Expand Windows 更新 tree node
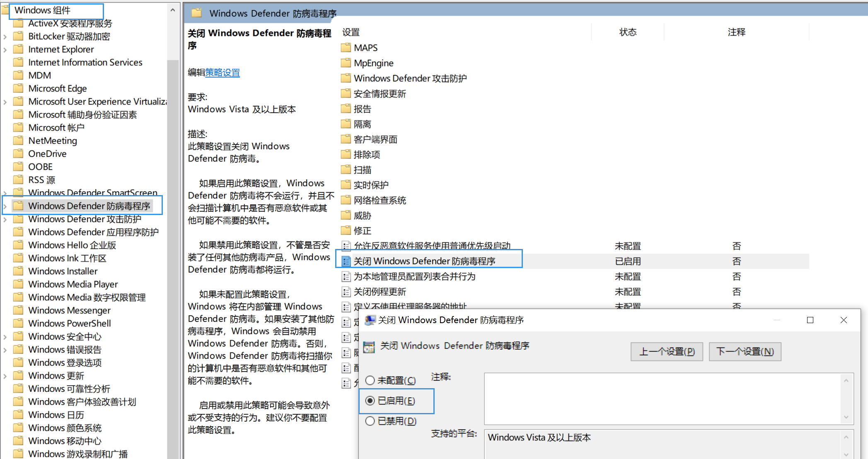The image size is (868, 459). point(5,376)
